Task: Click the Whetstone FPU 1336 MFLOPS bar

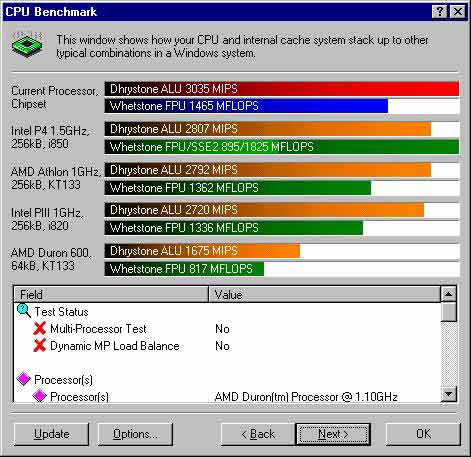Action: [x=234, y=228]
